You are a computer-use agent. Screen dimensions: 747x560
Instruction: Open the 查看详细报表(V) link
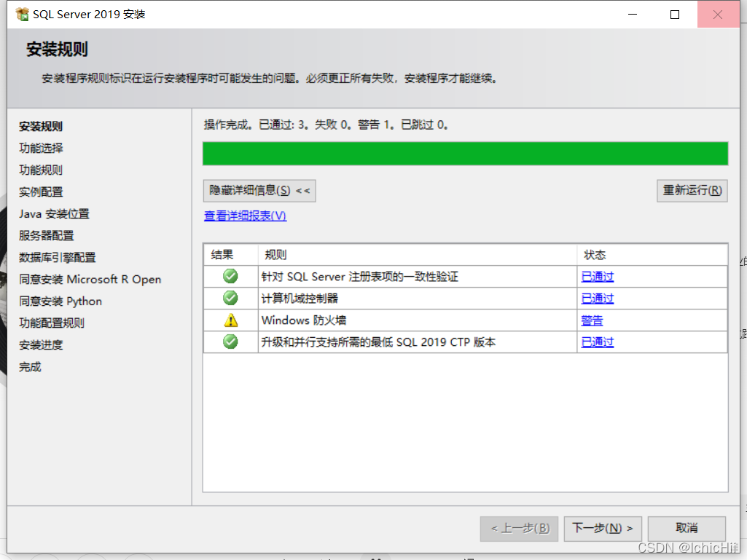coord(245,216)
